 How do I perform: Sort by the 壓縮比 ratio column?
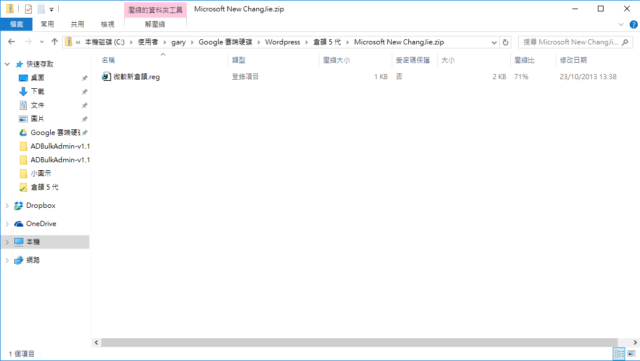[x=524, y=60]
